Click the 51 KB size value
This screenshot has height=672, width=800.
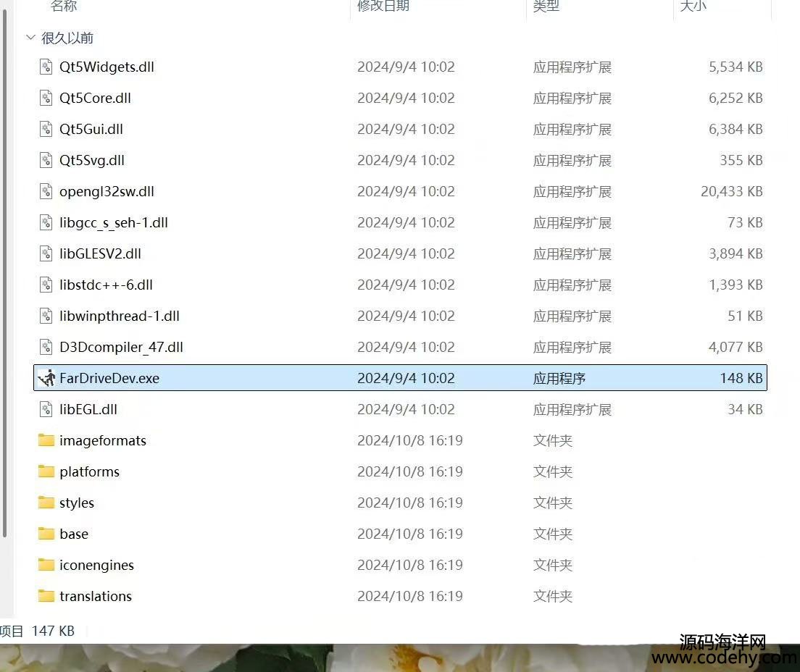746,316
